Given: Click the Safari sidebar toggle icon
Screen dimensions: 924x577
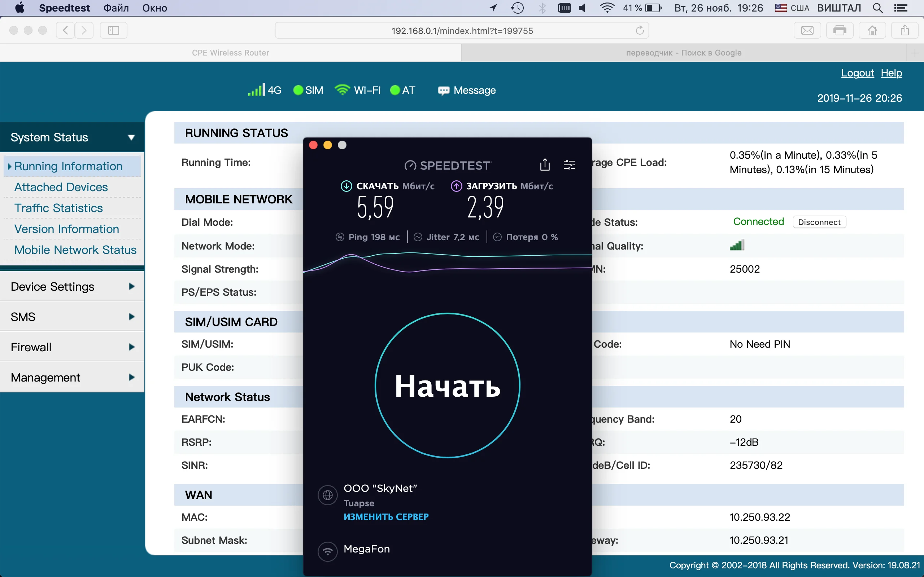Looking at the screenshot, I should coord(113,30).
